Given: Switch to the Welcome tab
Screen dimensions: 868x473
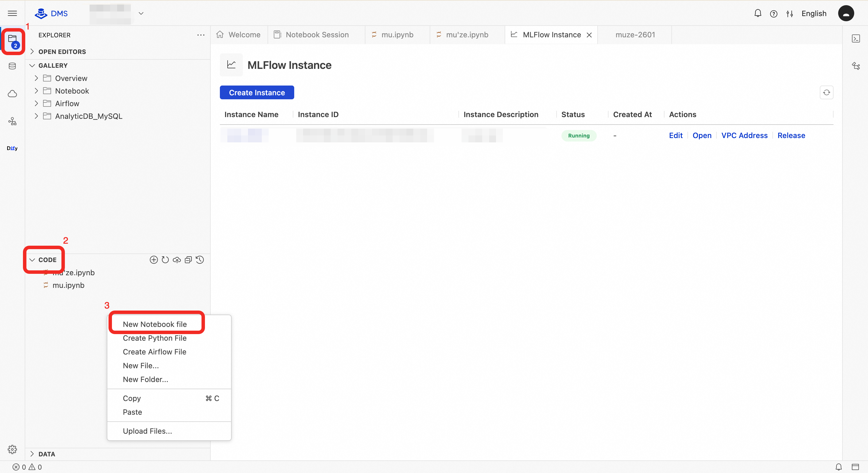Looking at the screenshot, I should (239, 35).
